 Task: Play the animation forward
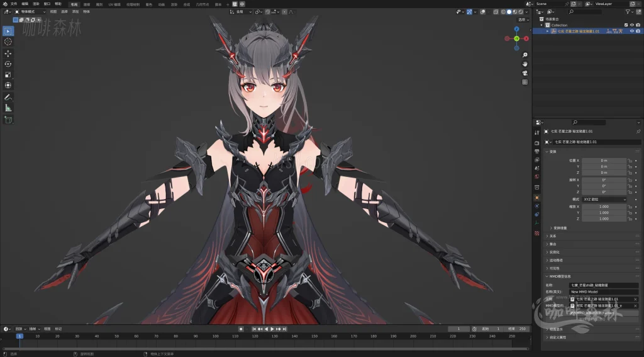[272, 329]
